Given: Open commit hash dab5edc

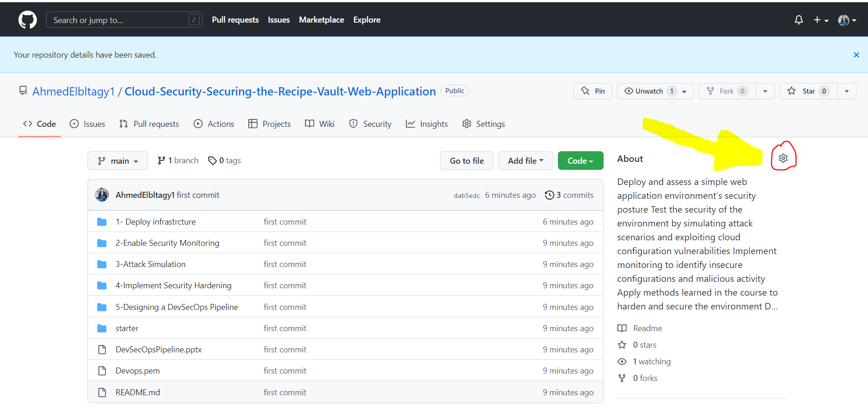Looking at the screenshot, I should [x=467, y=196].
